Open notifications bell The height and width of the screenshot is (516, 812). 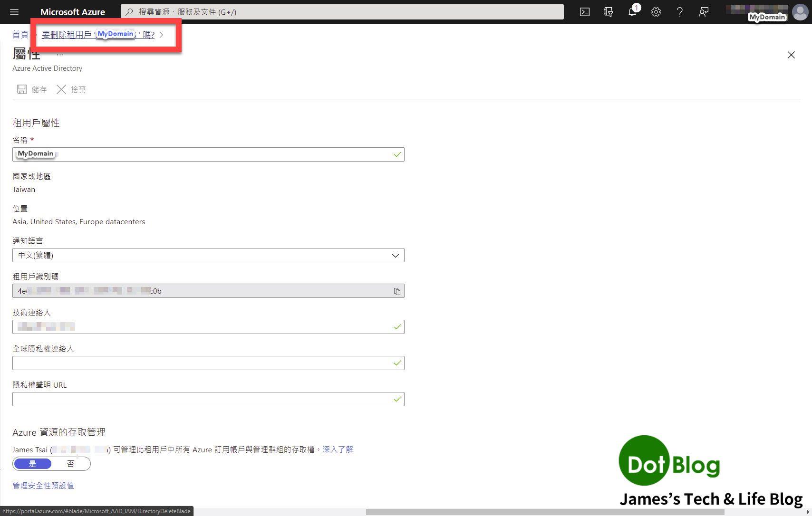(632, 12)
